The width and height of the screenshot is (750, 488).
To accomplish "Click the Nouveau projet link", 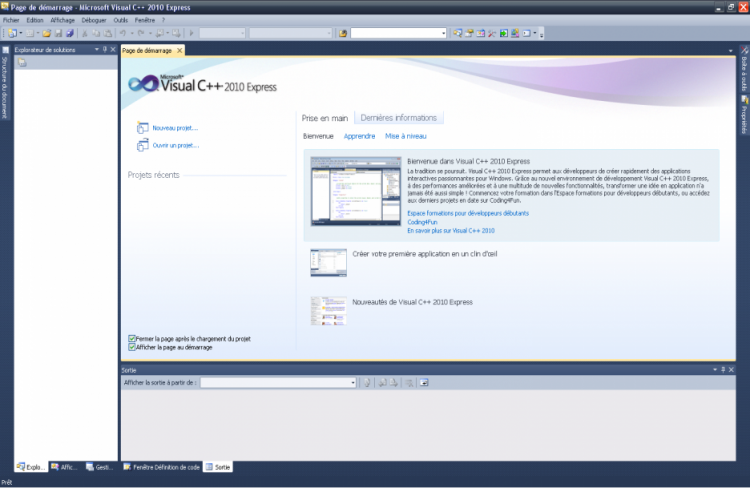I will 175,128.
